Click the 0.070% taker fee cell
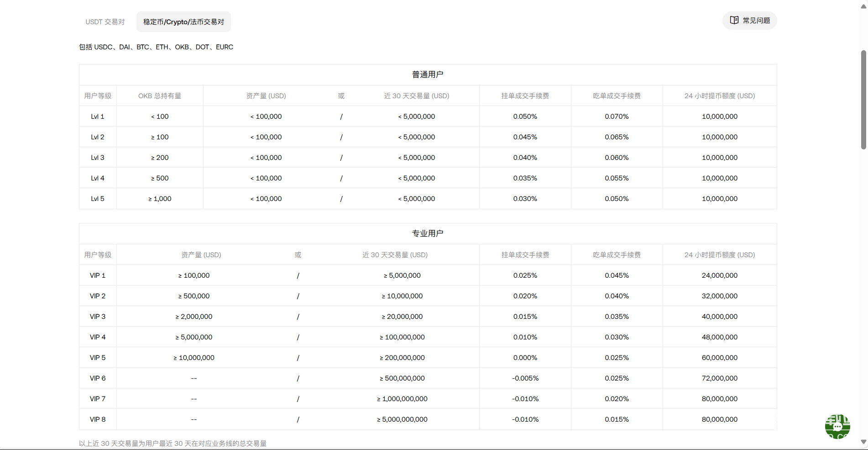The width and height of the screenshot is (868, 450). (x=617, y=116)
